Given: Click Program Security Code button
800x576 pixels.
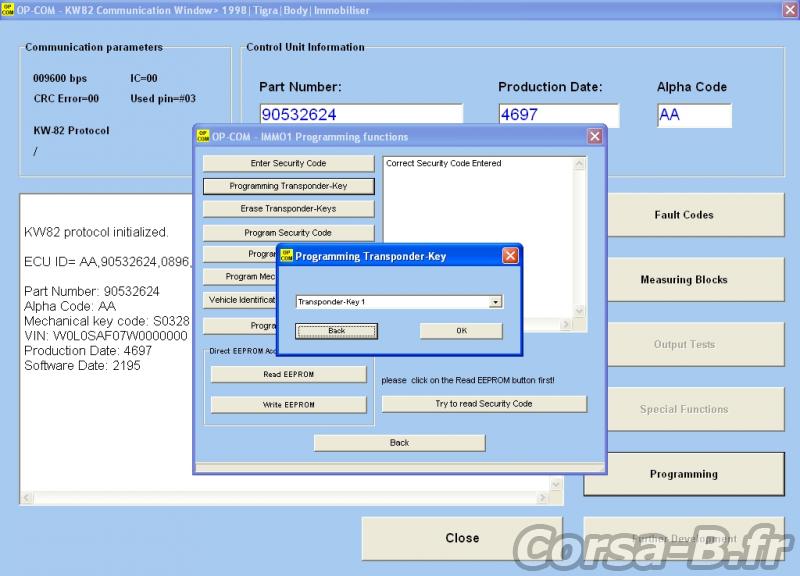Looking at the screenshot, I should [288, 233].
